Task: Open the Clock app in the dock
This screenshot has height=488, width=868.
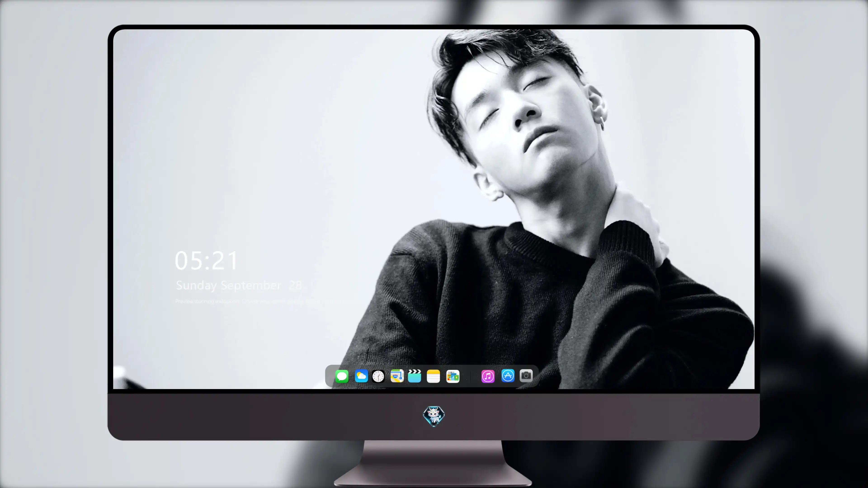Action: (x=378, y=376)
